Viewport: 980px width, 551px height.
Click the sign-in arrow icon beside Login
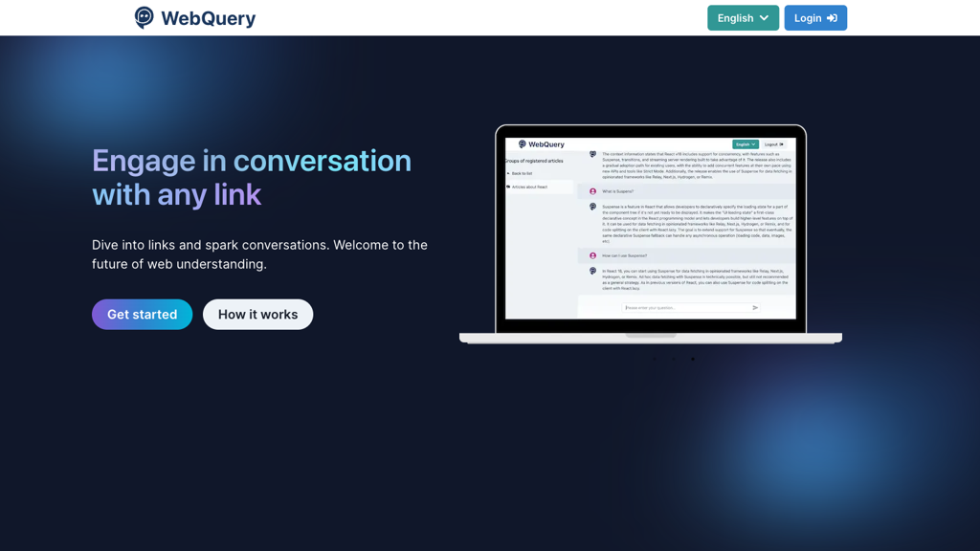coord(832,18)
